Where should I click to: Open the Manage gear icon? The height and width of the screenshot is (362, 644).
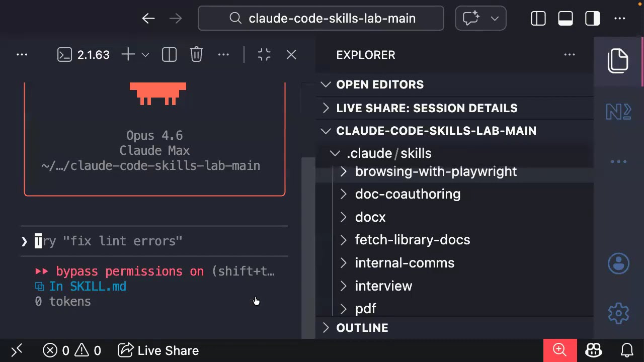618,313
